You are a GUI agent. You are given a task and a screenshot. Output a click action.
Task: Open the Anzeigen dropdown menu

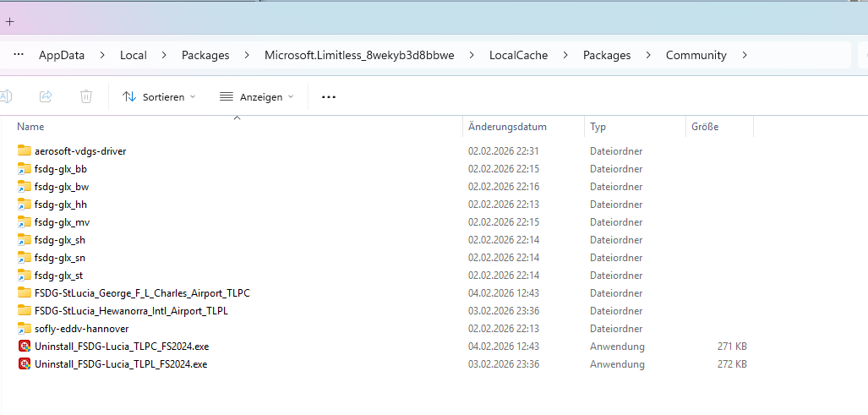click(x=256, y=97)
